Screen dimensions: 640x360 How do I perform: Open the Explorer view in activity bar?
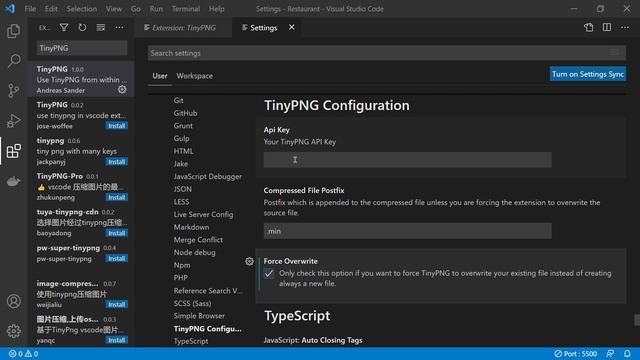click(13, 31)
